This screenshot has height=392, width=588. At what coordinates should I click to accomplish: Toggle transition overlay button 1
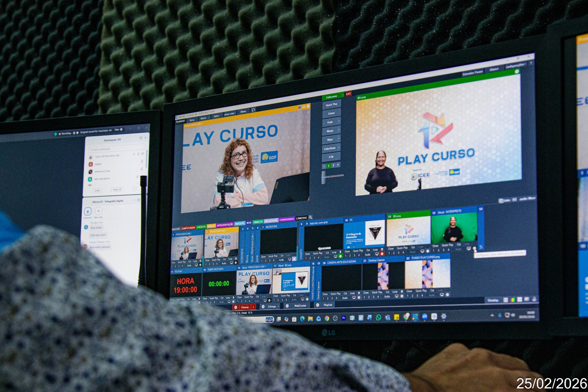pos(324,166)
